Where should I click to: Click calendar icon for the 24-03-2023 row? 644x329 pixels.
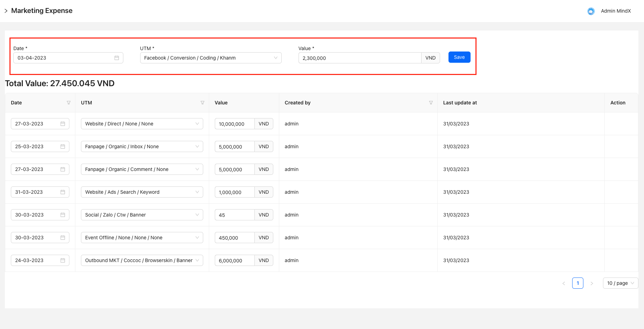[63, 260]
